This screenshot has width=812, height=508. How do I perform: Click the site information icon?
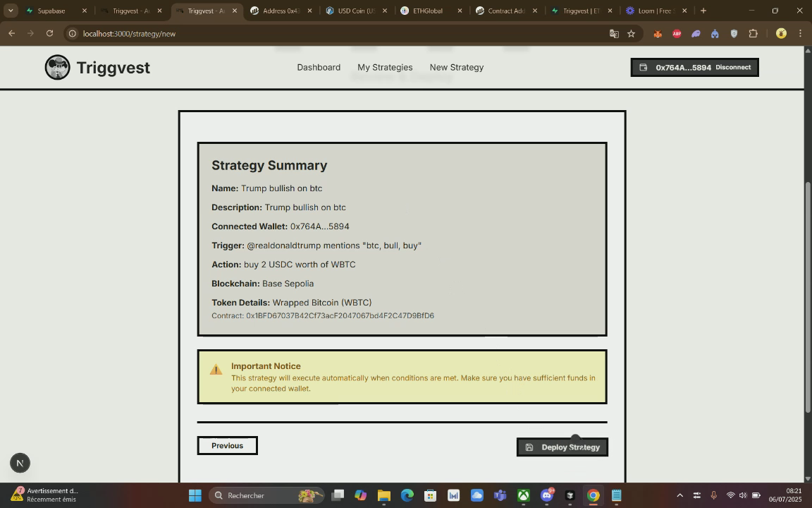(x=73, y=34)
